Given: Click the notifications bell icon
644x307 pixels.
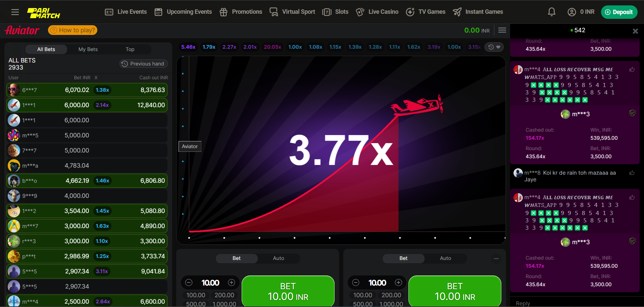Looking at the screenshot, I should (551, 12).
